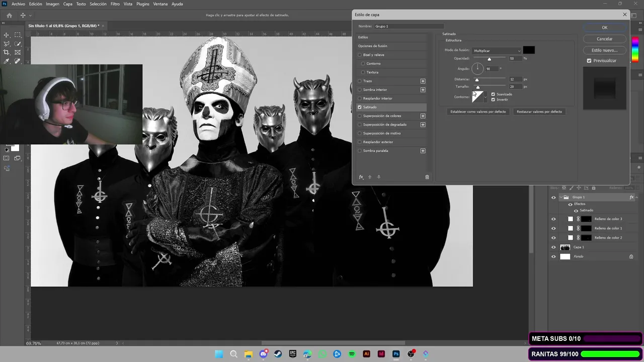Open Steam from the taskbar

(278, 354)
